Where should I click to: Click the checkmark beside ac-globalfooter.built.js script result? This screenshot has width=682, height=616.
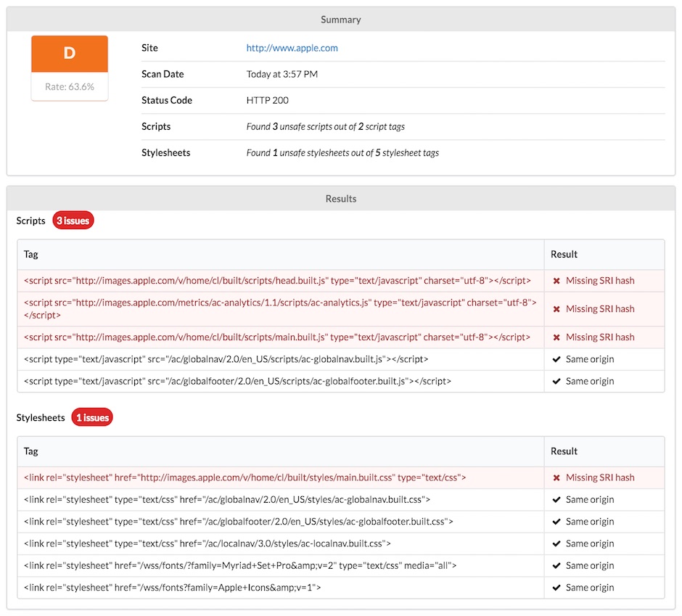[x=557, y=381]
